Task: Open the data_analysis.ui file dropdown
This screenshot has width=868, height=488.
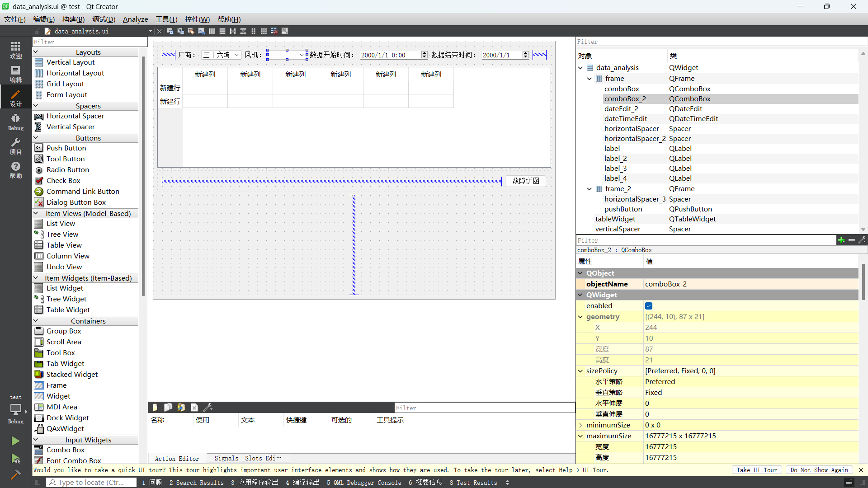Action: click(150, 31)
